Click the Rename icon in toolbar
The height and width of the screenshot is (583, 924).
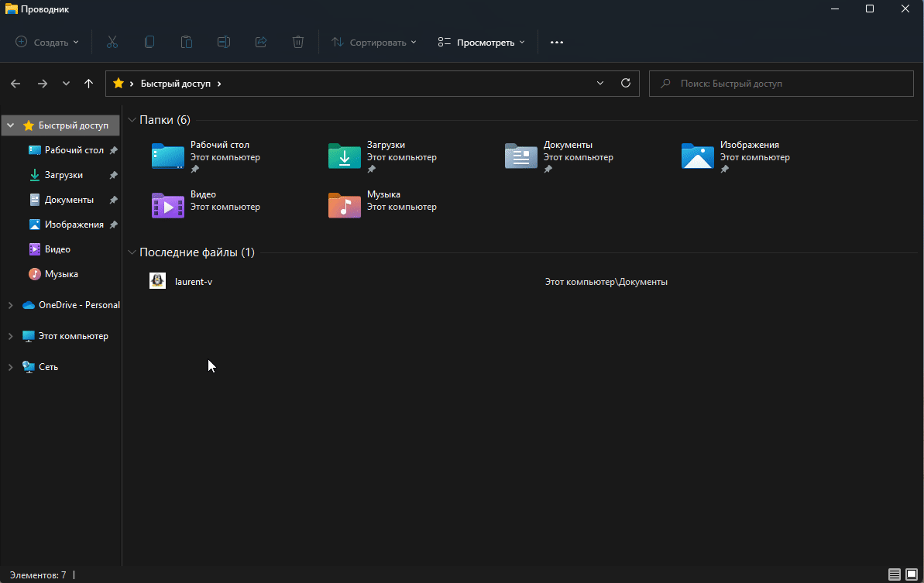coord(223,43)
